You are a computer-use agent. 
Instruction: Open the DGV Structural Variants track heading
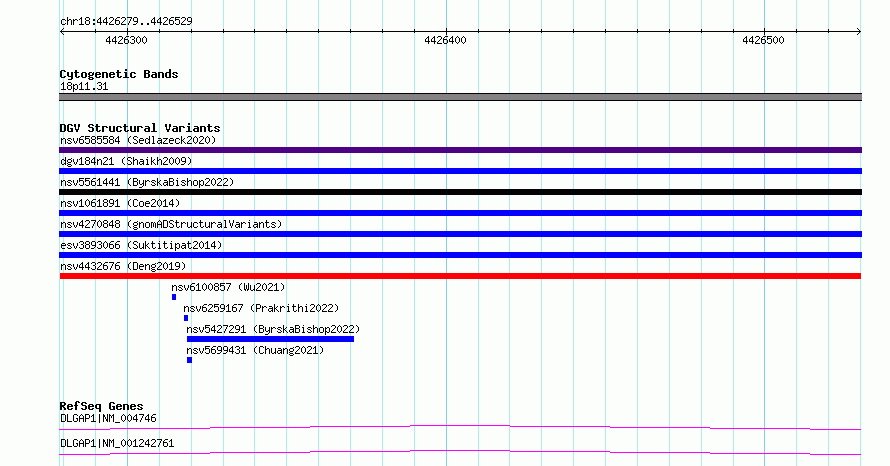coord(140,128)
